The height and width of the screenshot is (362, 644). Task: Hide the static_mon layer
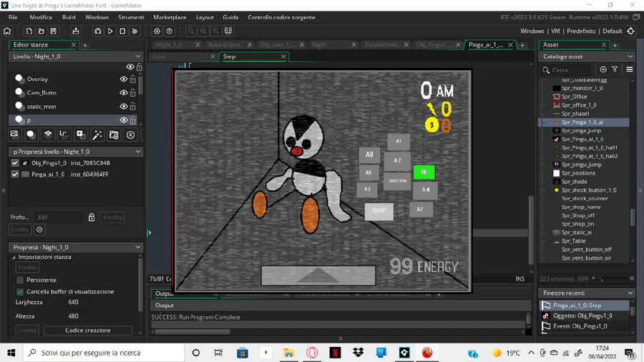point(123,107)
